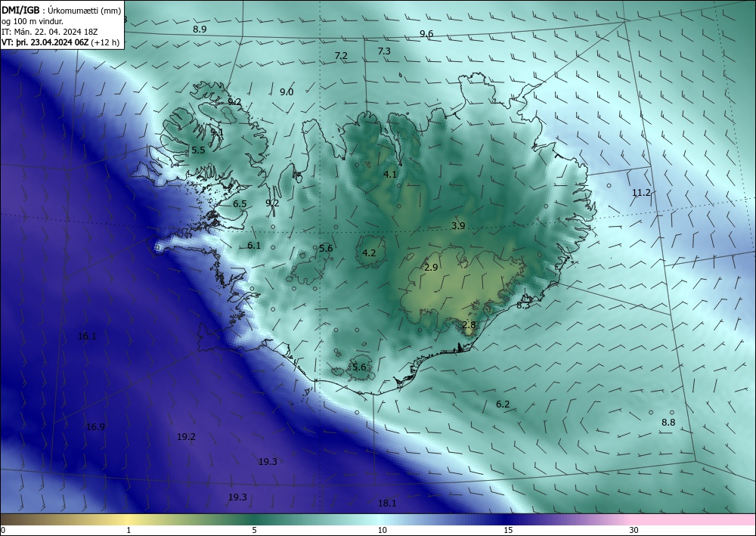The height and width of the screenshot is (536, 756).
Task: Click the 2.8 value label
Action: (x=469, y=325)
